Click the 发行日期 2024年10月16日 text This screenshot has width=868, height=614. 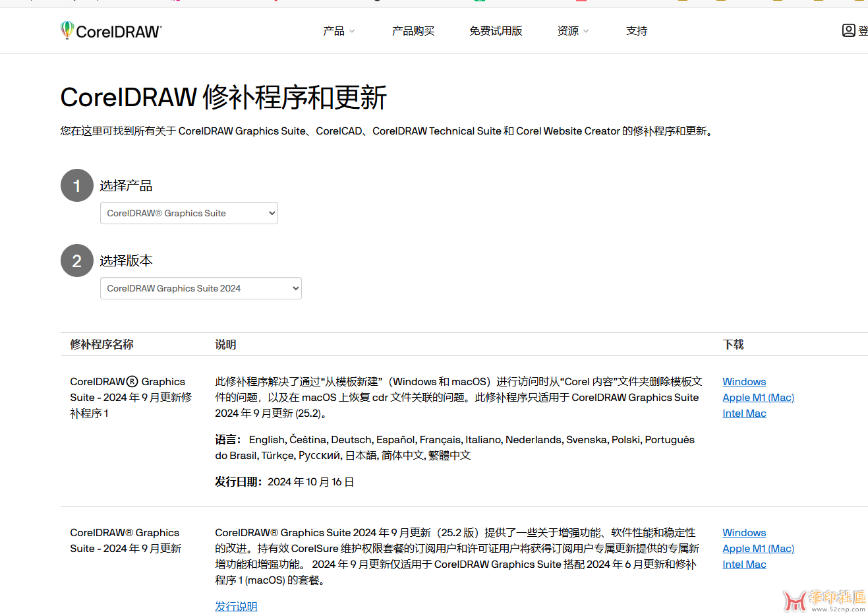pyautogui.click(x=285, y=482)
